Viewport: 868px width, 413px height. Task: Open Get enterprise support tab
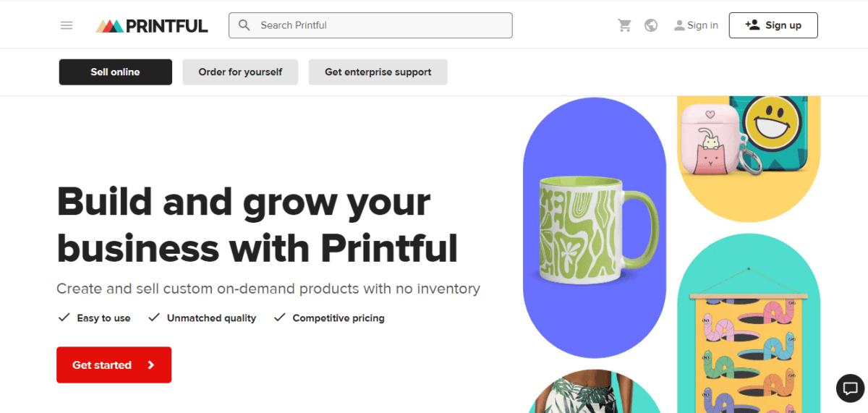point(378,72)
